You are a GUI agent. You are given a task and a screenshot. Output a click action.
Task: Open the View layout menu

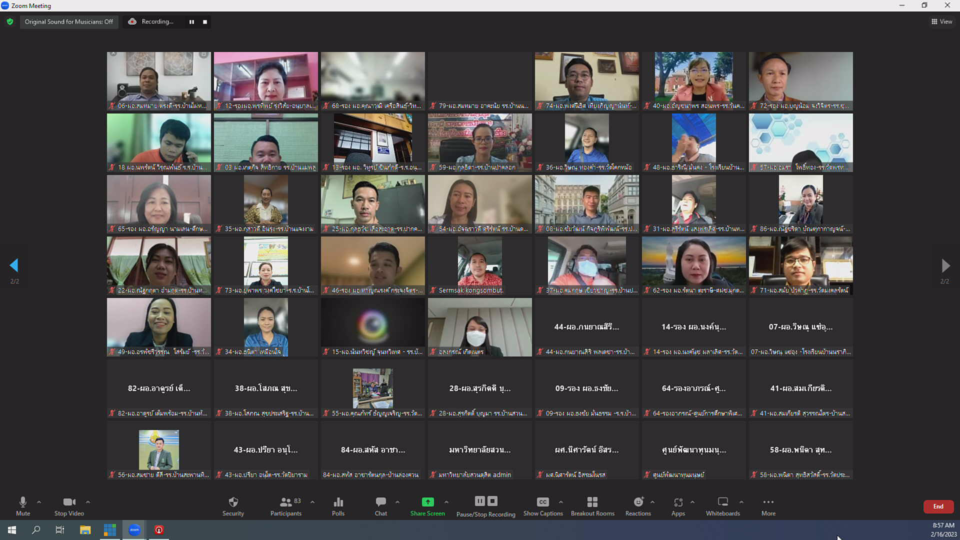tap(941, 21)
